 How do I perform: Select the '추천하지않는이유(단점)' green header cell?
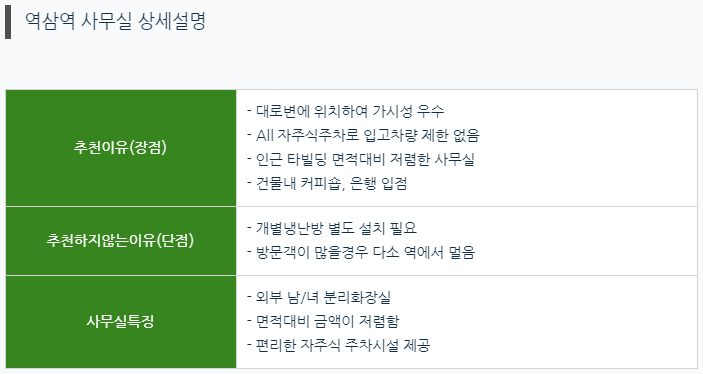click(121, 241)
